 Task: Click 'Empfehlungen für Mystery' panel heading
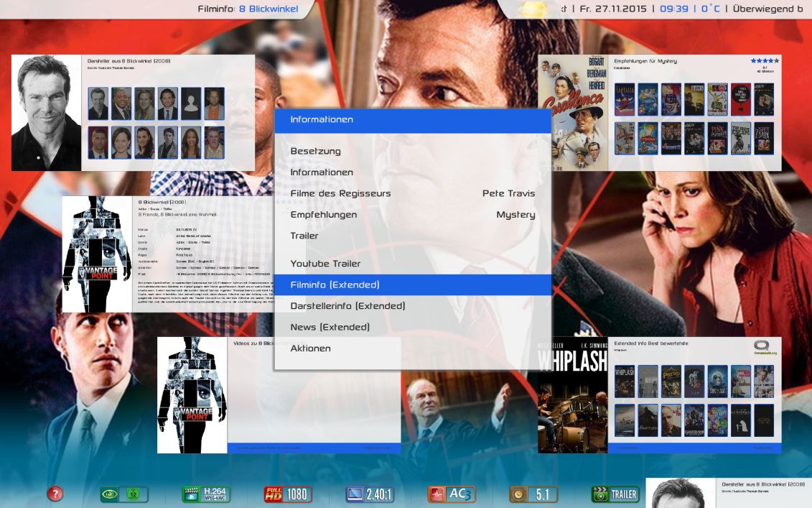(645, 61)
